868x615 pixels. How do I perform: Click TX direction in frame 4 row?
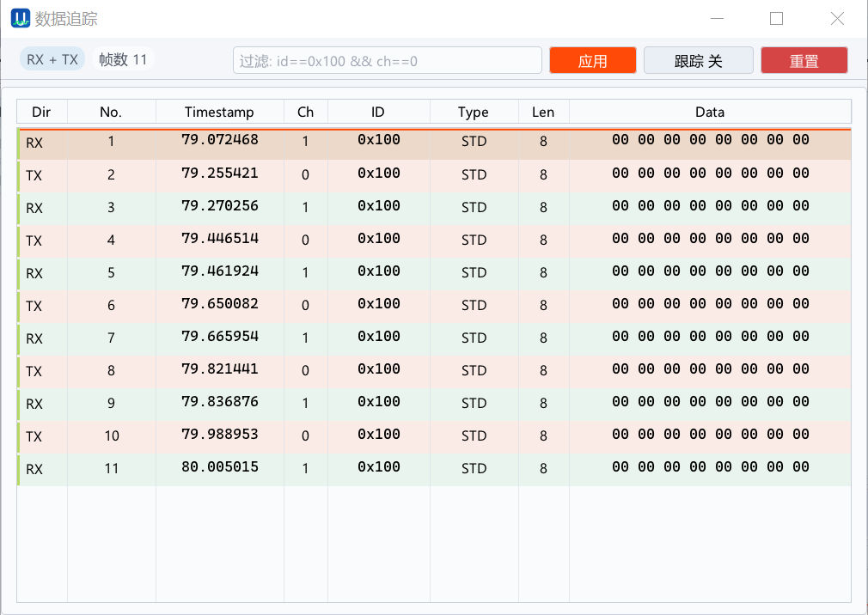pyautogui.click(x=34, y=241)
